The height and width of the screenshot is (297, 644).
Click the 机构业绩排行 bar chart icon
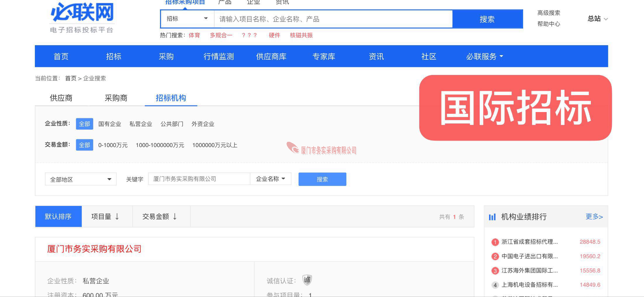click(x=492, y=217)
